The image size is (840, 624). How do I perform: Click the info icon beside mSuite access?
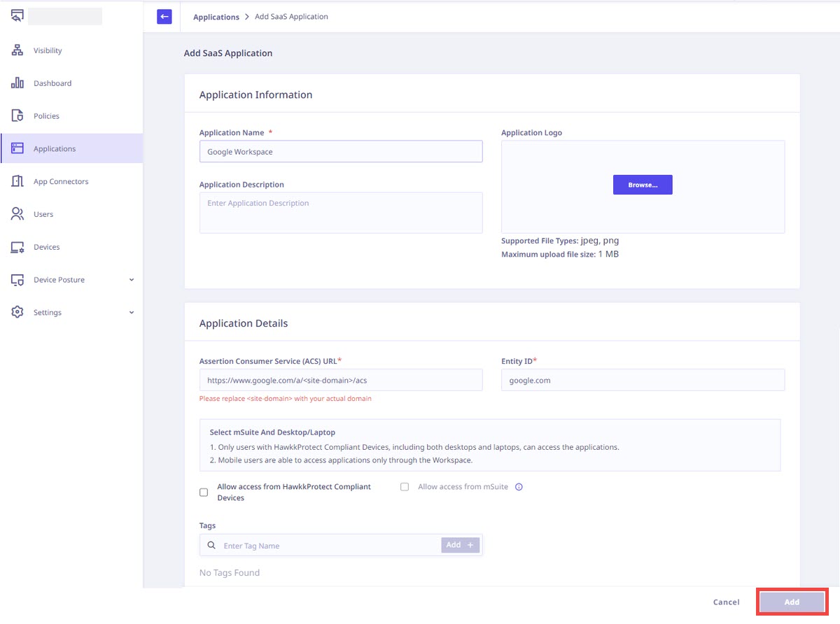[x=519, y=487]
